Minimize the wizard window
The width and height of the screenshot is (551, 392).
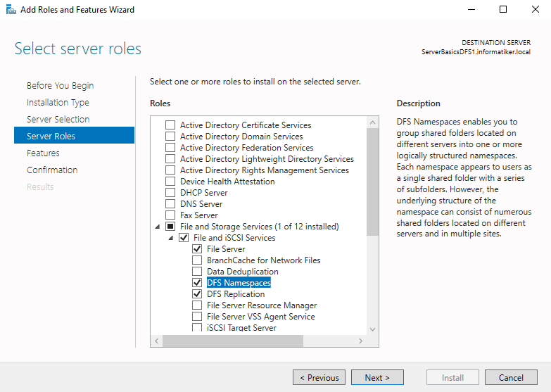(x=471, y=9)
